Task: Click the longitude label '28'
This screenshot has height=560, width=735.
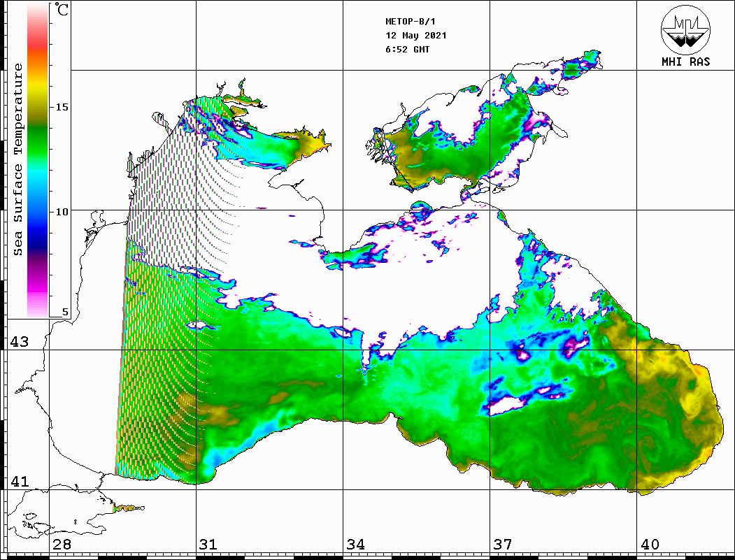Action: coord(62,545)
